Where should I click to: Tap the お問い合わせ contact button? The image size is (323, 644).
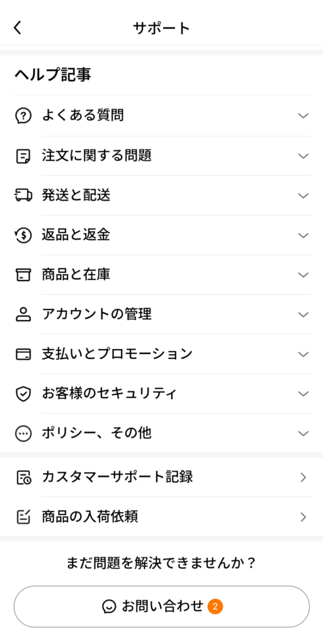click(161, 606)
